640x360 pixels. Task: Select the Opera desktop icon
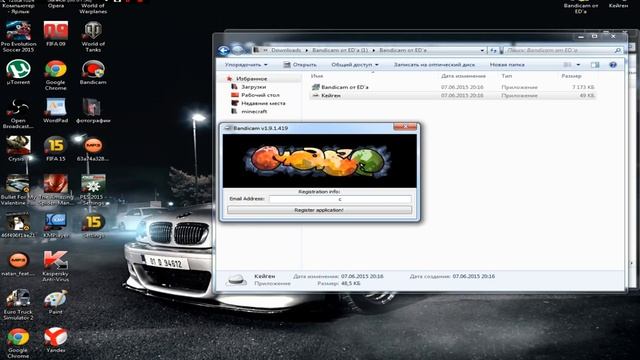[56, 5]
